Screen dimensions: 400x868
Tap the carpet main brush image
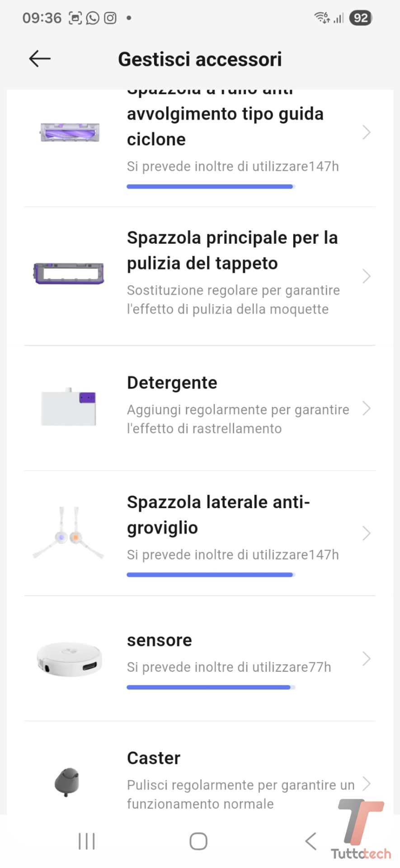(x=69, y=274)
